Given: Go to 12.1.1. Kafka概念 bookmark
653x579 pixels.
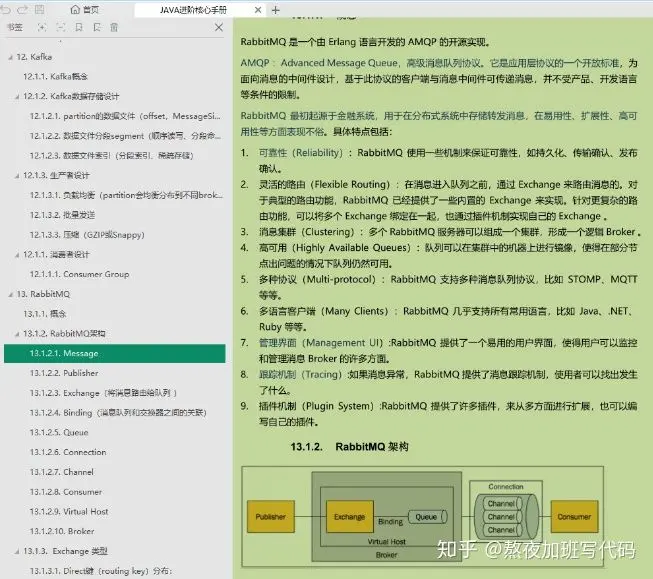Looking at the screenshot, I should pos(55,77).
